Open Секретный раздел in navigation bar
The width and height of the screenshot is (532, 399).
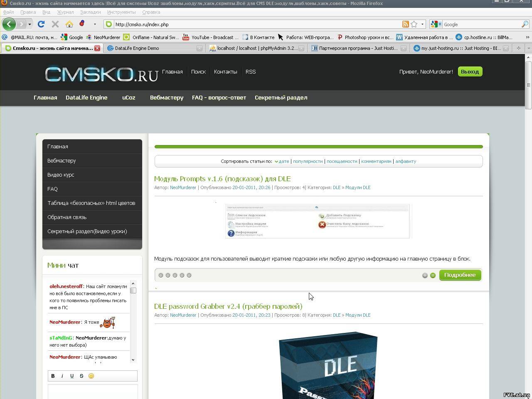click(x=281, y=98)
